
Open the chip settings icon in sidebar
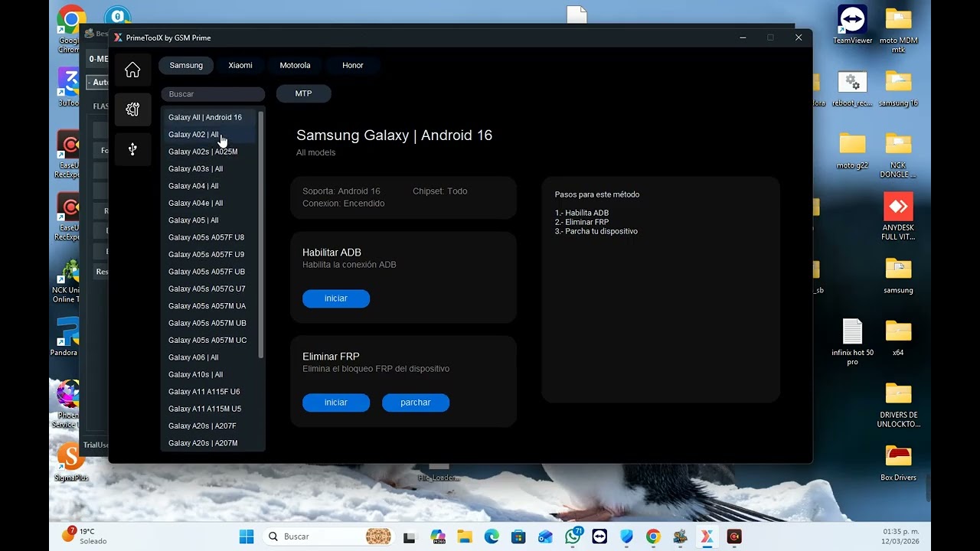pos(132,109)
